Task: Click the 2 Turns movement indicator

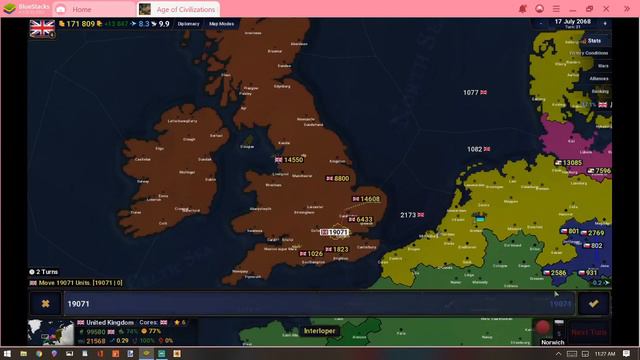Action: (44, 272)
